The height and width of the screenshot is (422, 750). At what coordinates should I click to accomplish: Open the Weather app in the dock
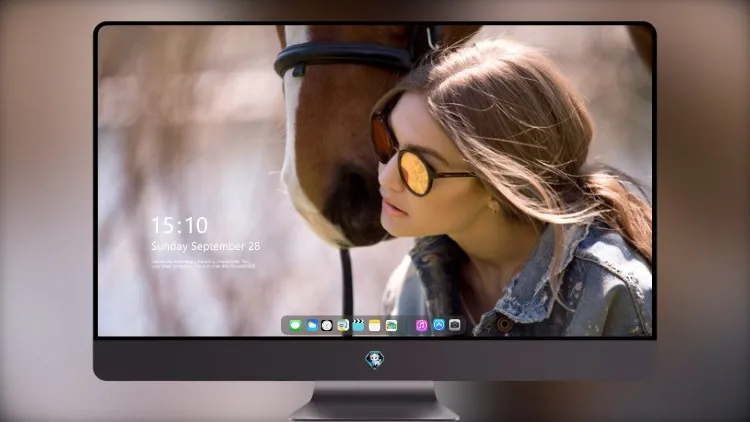tap(311, 325)
